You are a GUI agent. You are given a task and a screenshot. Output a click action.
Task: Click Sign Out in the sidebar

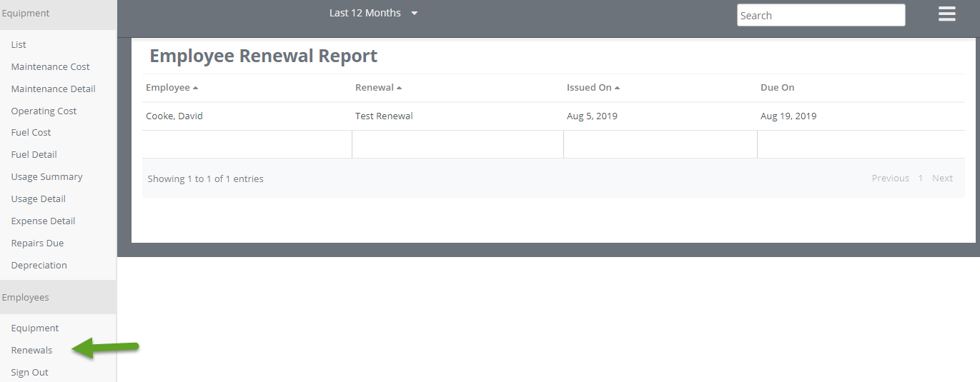pyautogui.click(x=29, y=372)
